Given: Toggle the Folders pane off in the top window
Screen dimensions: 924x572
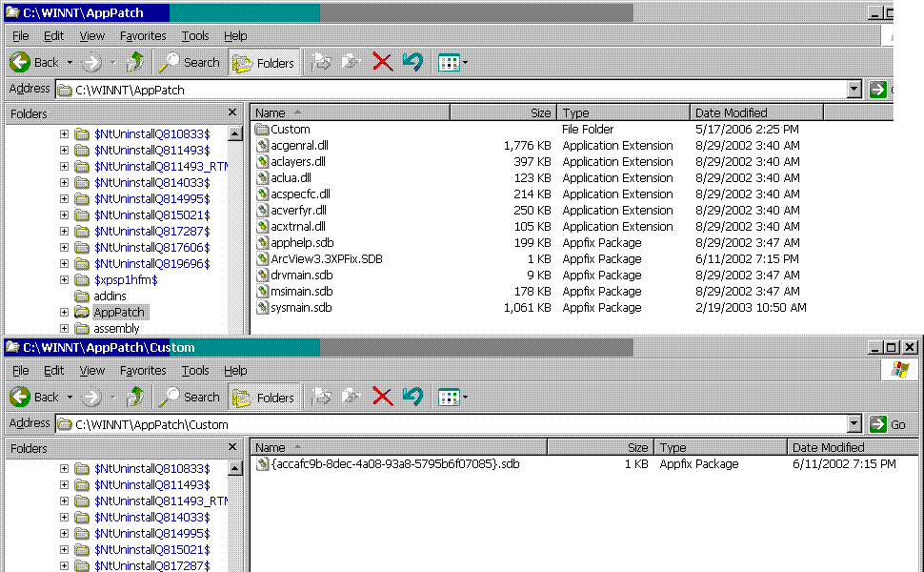Looking at the screenshot, I should [x=264, y=61].
